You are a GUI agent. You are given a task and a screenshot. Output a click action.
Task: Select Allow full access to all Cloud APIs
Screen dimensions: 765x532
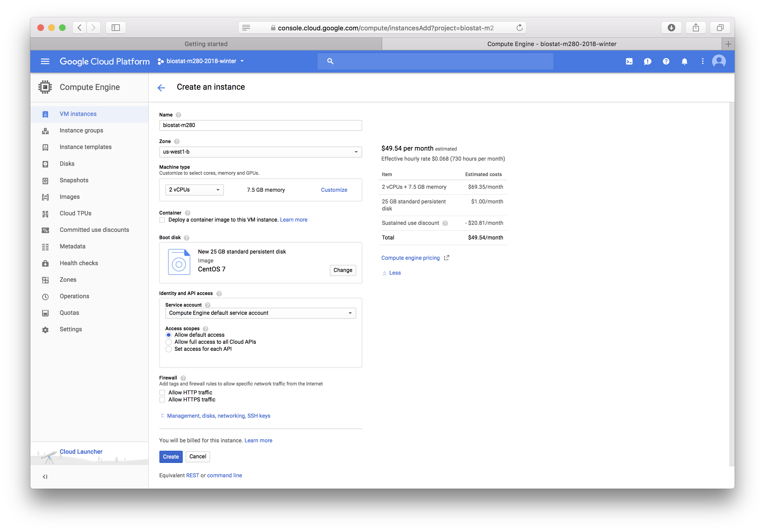(x=169, y=342)
